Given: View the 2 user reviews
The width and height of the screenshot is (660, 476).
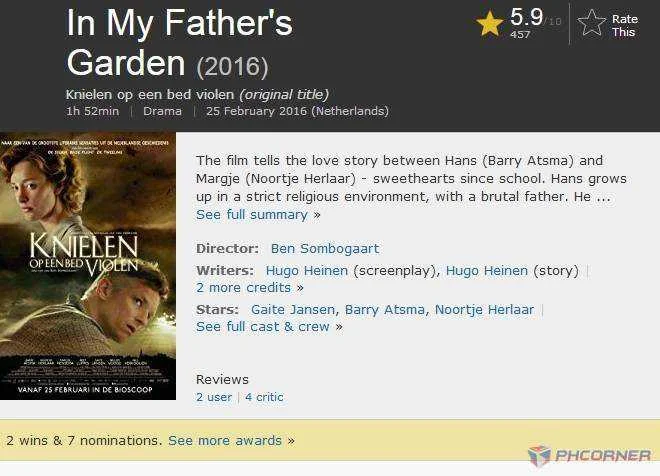Looking at the screenshot, I should (214, 397).
